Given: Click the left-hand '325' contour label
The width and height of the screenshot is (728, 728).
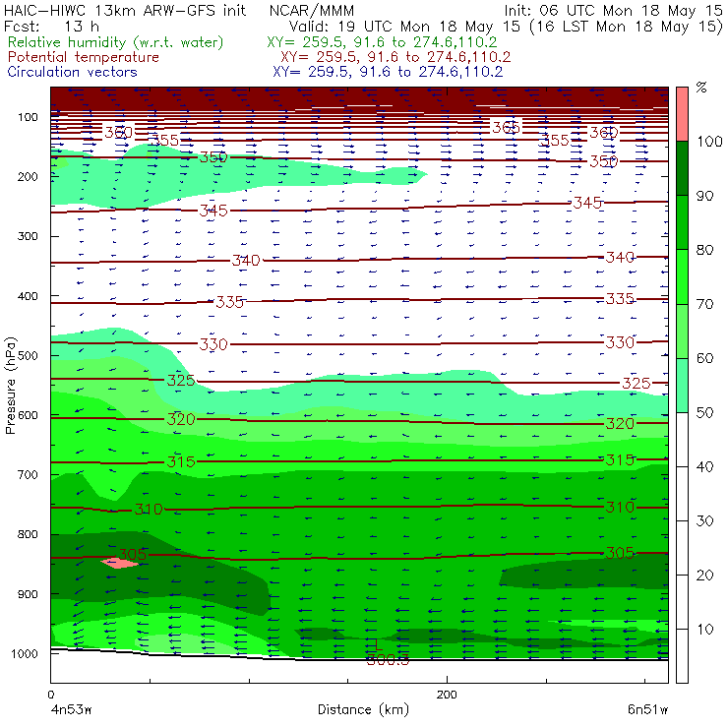Looking at the screenshot, I should click(181, 381).
